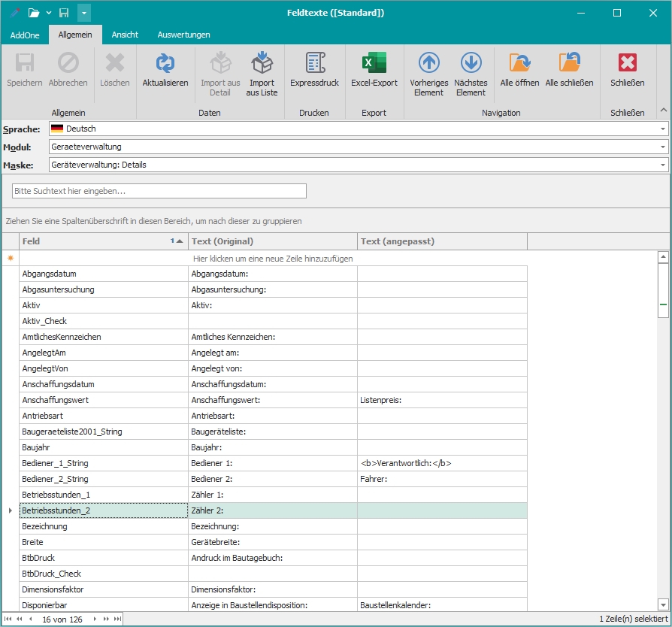672x627 pixels.
Task: Export the grid via Excel-Export
Action: click(374, 63)
